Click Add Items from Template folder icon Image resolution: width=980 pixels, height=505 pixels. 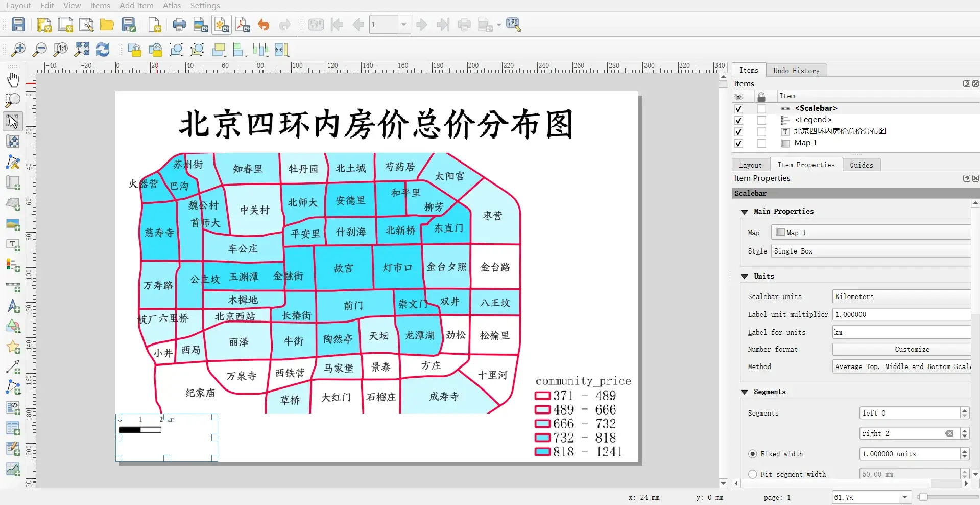click(x=107, y=25)
